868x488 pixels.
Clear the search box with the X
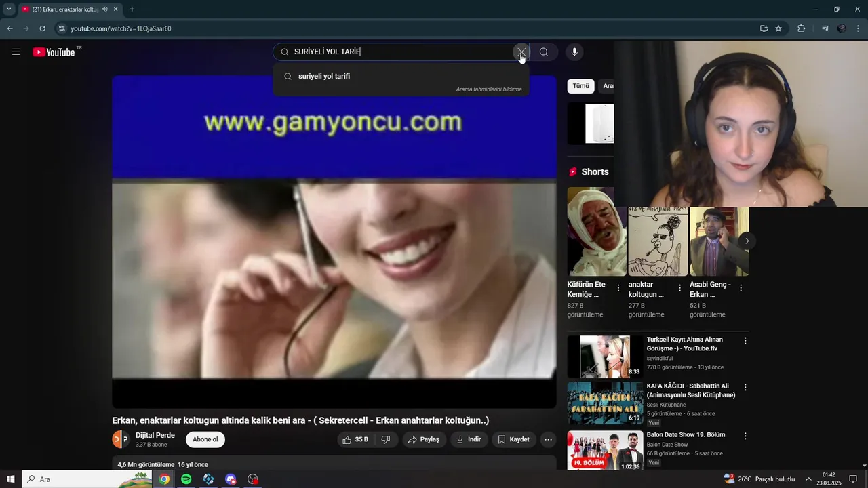pyautogui.click(x=521, y=52)
